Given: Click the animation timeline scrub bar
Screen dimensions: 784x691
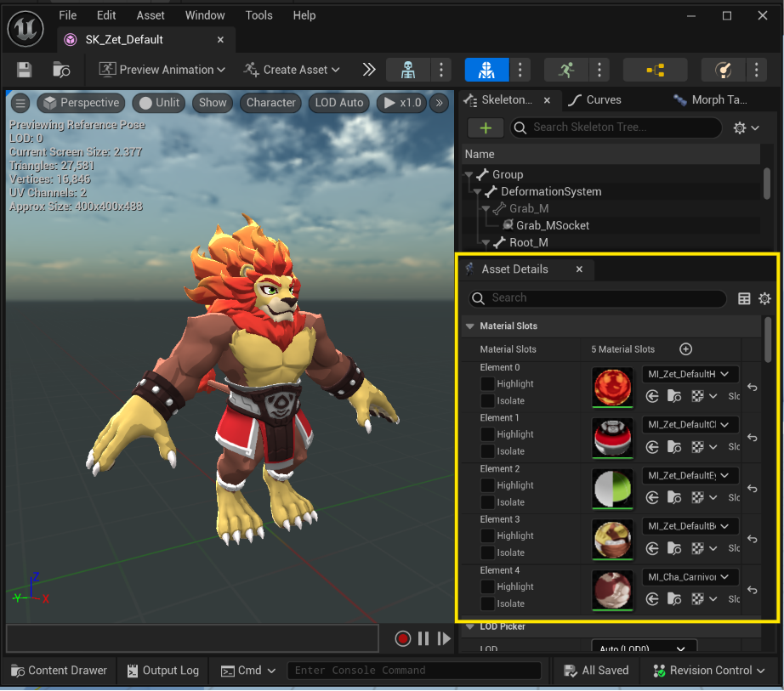Looking at the screenshot, I should point(192,638).
